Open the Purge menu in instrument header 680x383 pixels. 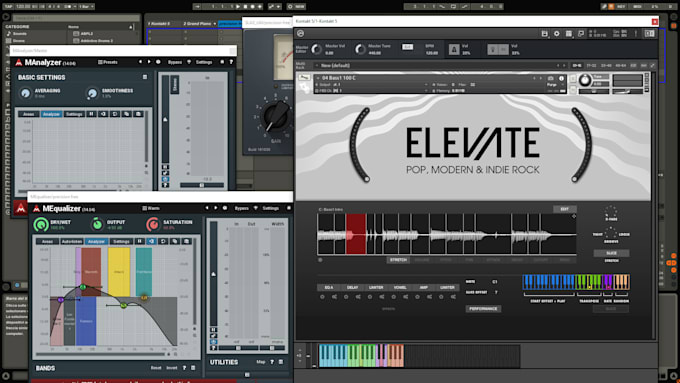tap(551, 85)
